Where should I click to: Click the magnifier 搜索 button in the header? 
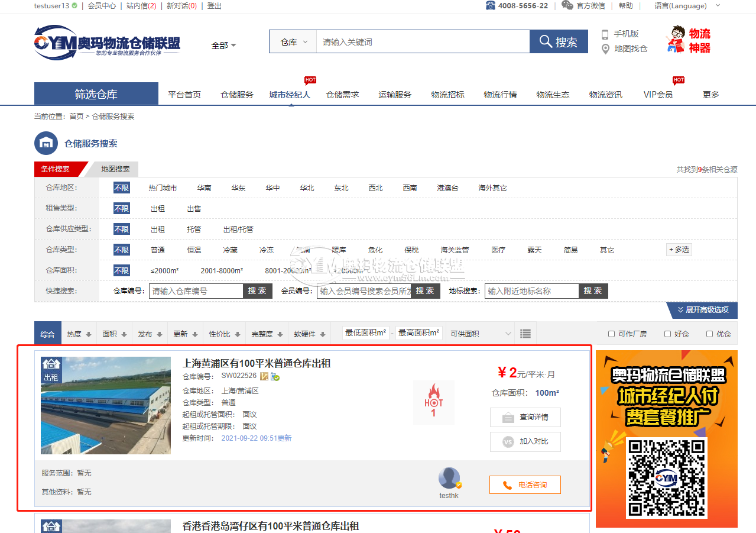coord(559,42)
